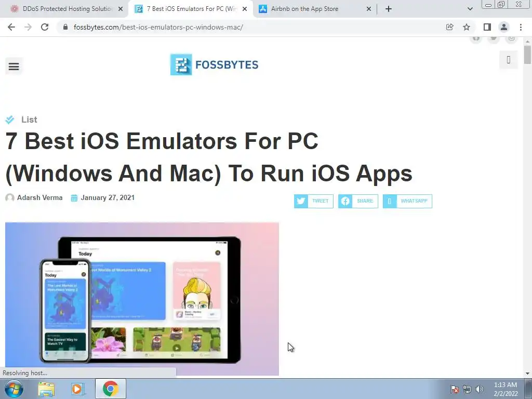This screenshot has height=399, width=532.
Task: Open the network status tray icon
Action: click(x=467, y=389)
